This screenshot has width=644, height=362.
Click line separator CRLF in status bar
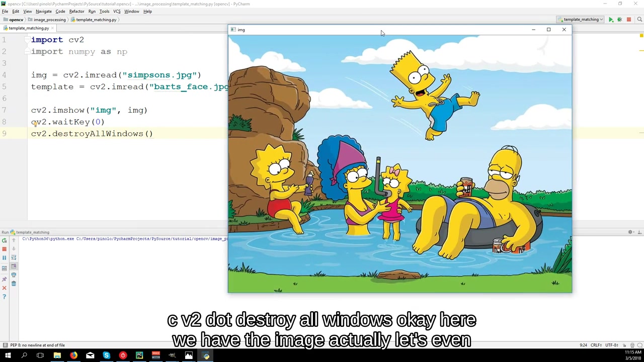597,345
